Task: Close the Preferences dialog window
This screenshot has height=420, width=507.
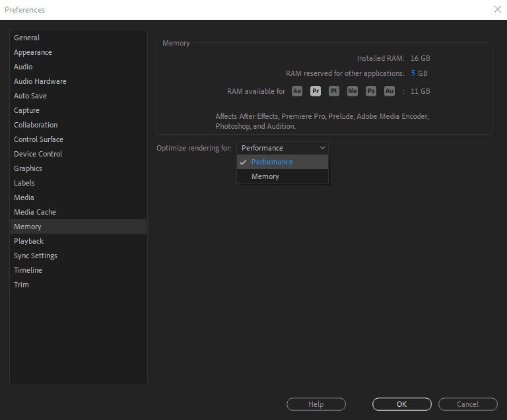Action: (497, 9)
